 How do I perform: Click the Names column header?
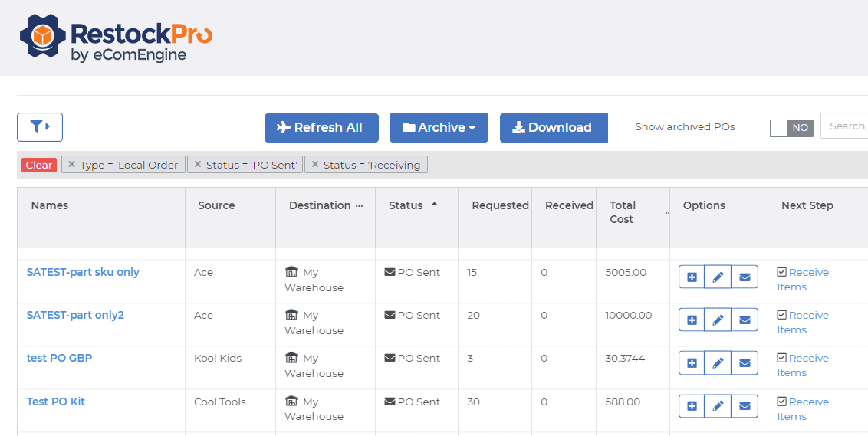click(50, 205)
